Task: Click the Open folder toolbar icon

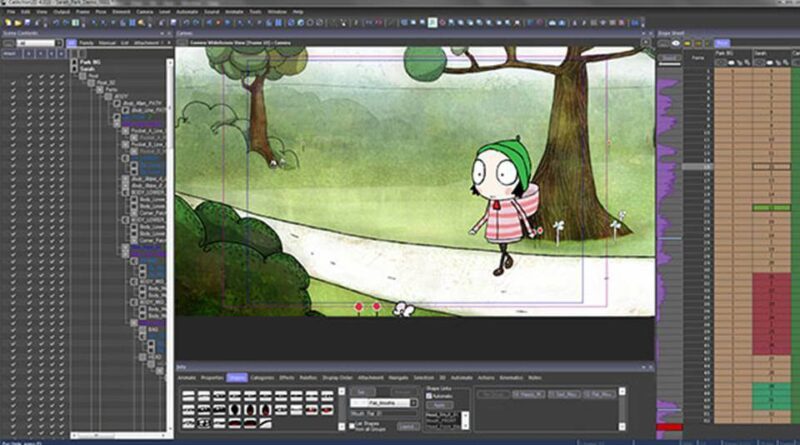Action: 18,23
